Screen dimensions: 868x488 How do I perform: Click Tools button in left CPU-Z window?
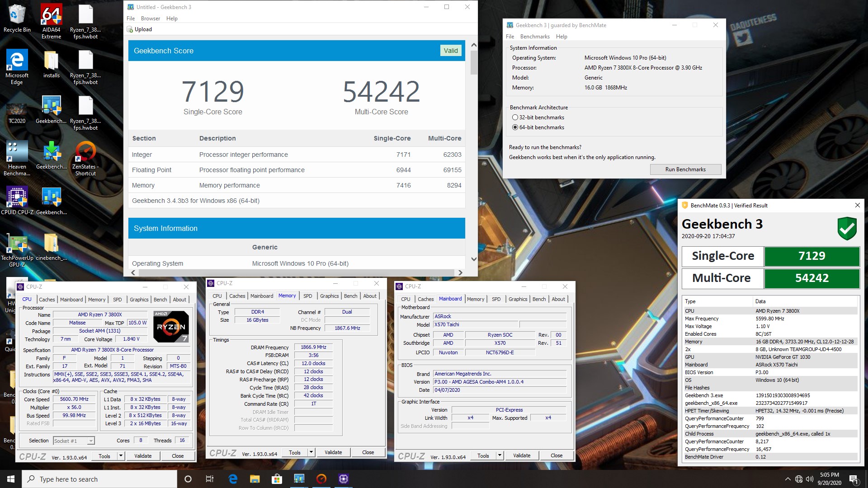coord(104,456)
